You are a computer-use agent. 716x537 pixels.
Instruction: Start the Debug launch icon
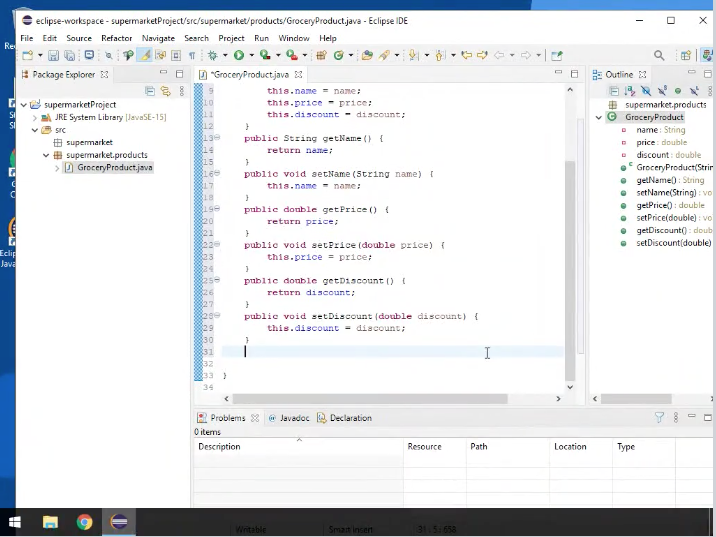tap(212, 56)
